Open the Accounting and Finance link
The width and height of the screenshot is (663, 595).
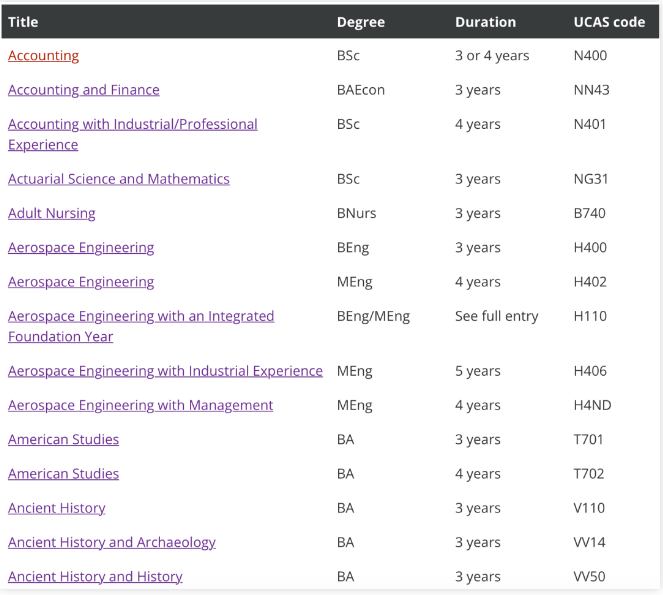(x=84, y=90)
